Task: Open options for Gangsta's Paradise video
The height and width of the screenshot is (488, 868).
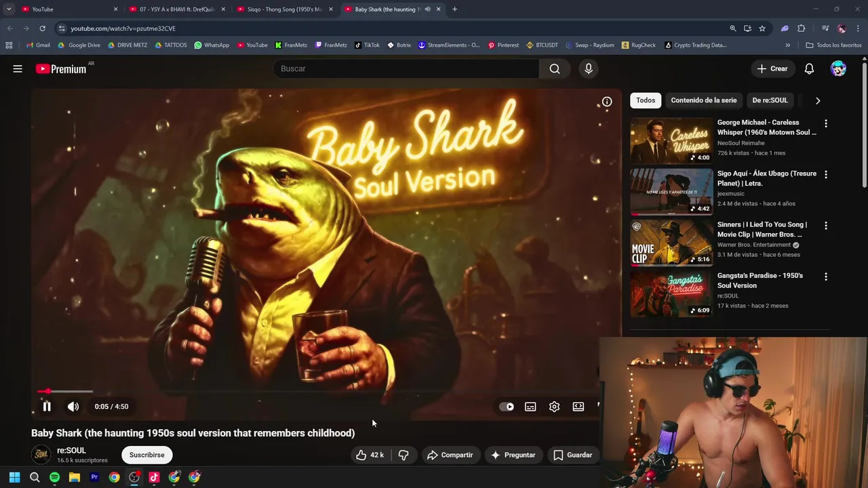Action: 825,277
